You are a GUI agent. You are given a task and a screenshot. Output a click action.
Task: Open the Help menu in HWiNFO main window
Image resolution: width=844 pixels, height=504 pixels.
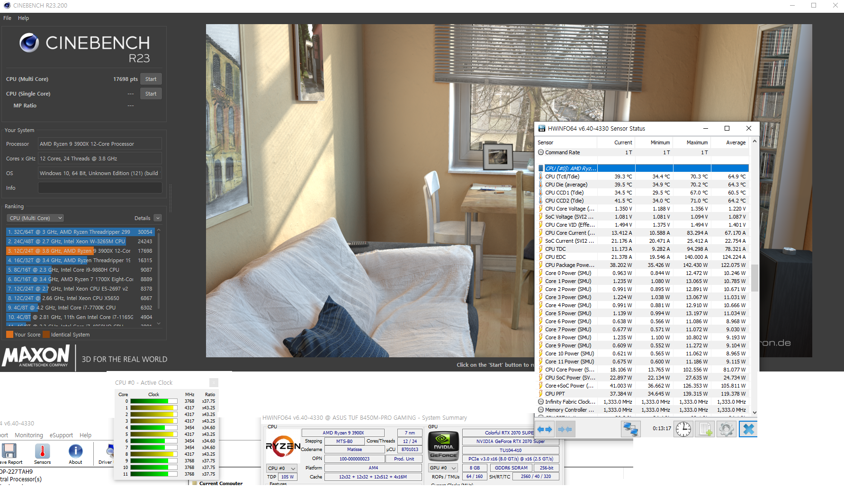pos(85,435)
